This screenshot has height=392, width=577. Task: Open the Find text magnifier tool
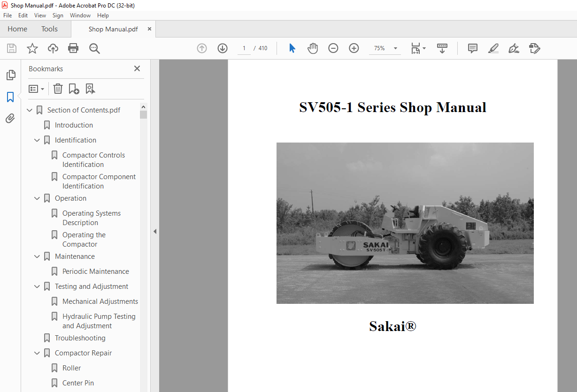[94, 48]
